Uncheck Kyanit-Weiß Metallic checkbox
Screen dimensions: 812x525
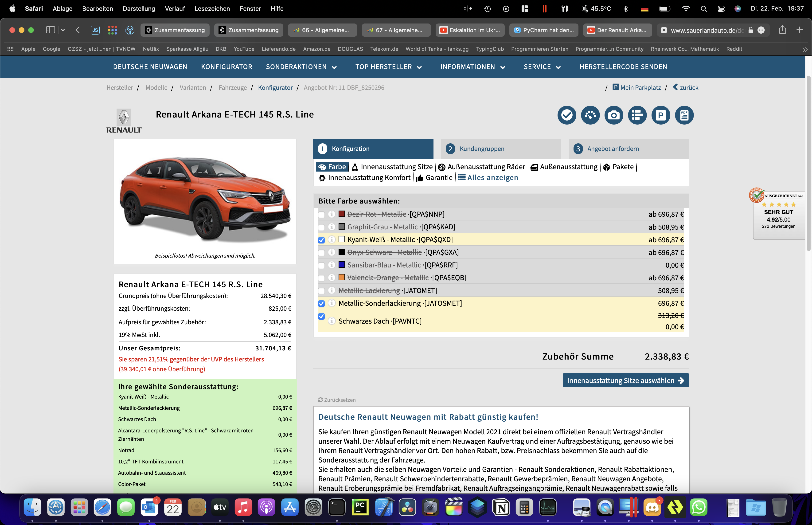click(x=321, y=240)
